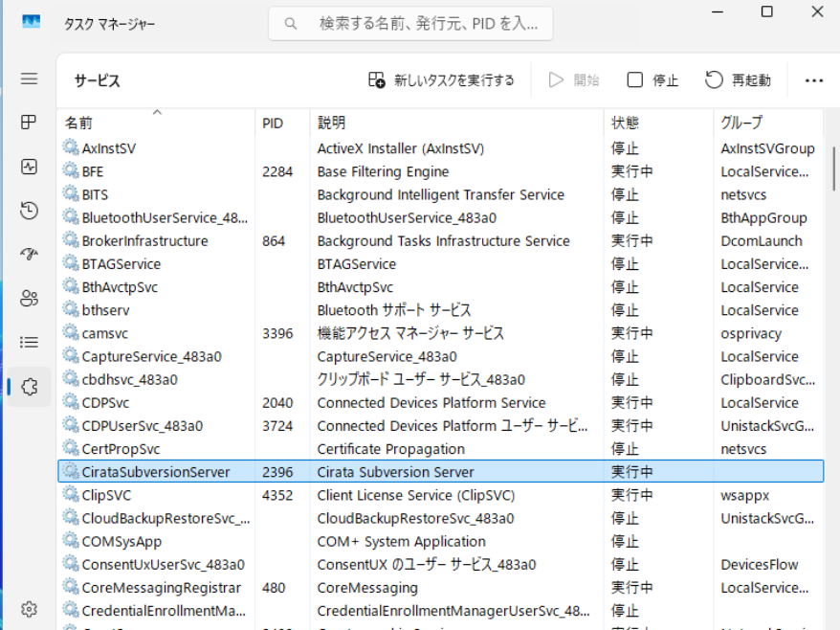
Task: Open the hamburger navigation menu
Action: click(29, 79)
